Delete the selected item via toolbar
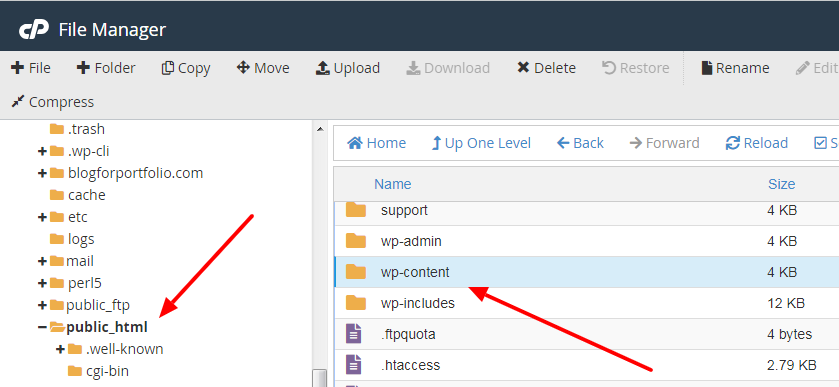This screenshot has height=387, width=839. point(546,68)
